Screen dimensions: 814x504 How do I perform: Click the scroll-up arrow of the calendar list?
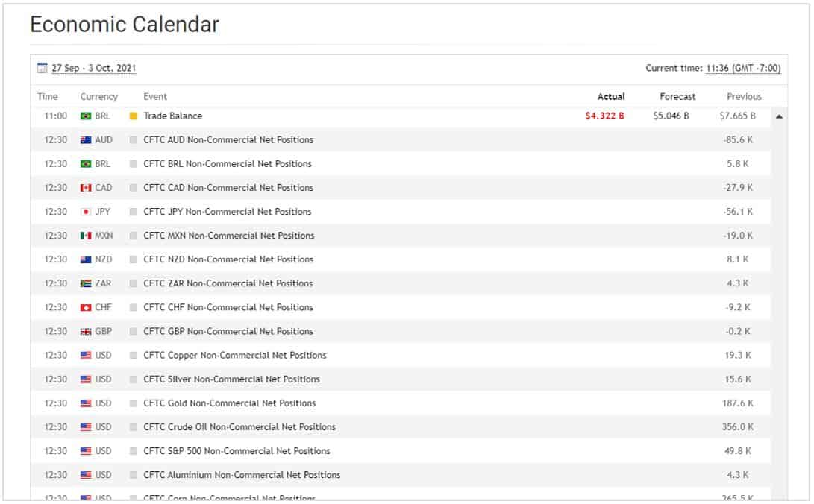779,116
